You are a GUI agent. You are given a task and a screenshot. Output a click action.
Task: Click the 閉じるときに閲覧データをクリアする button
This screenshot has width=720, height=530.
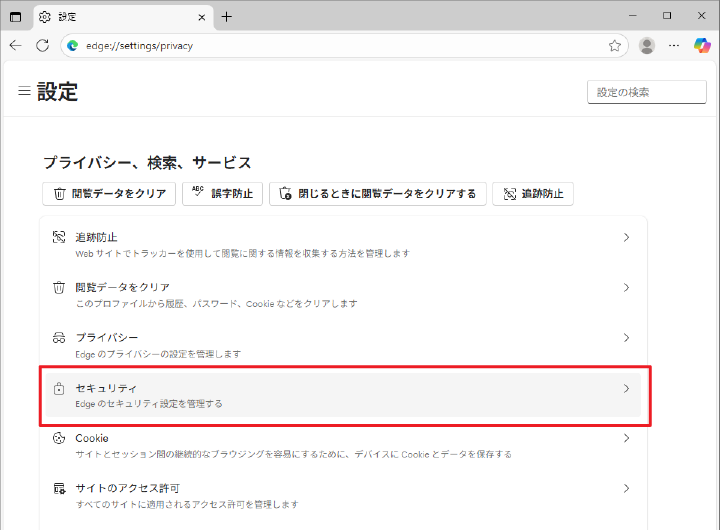pos(378,194)
